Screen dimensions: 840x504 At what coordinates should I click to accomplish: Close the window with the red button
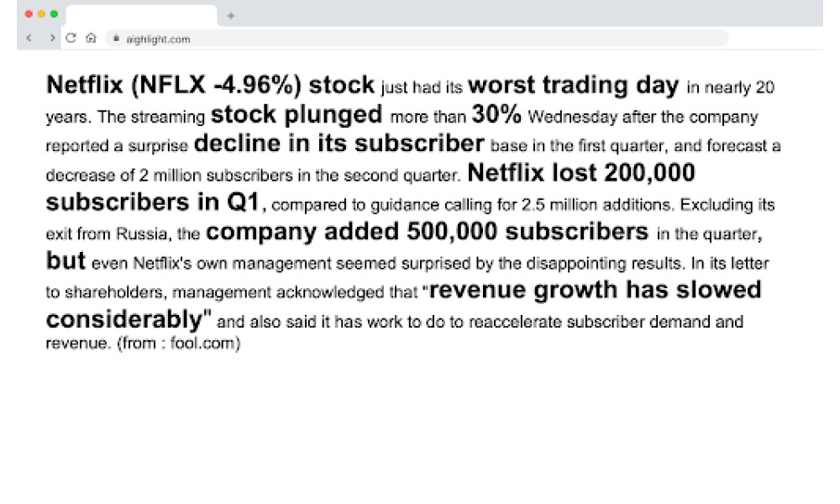coord(29,14)
